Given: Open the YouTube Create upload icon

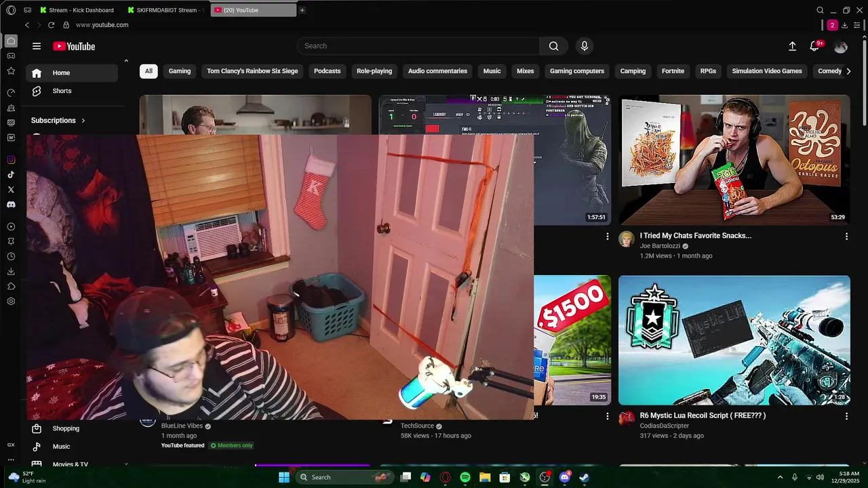Looking at the screenshot, I should coord(792,46).
